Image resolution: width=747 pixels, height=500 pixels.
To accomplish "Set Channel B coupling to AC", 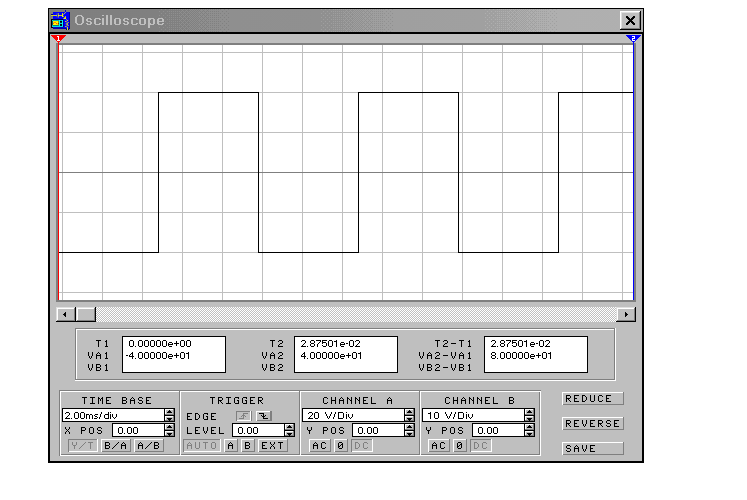I will (439, 446).
